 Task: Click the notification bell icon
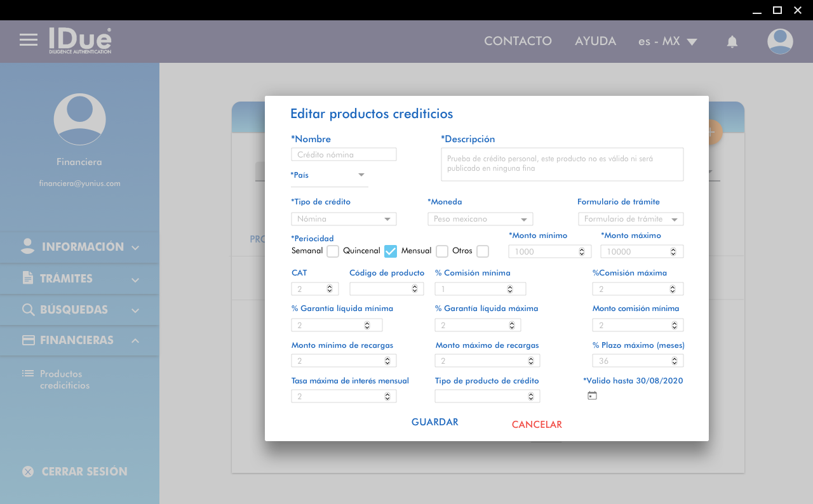point(732,42)
